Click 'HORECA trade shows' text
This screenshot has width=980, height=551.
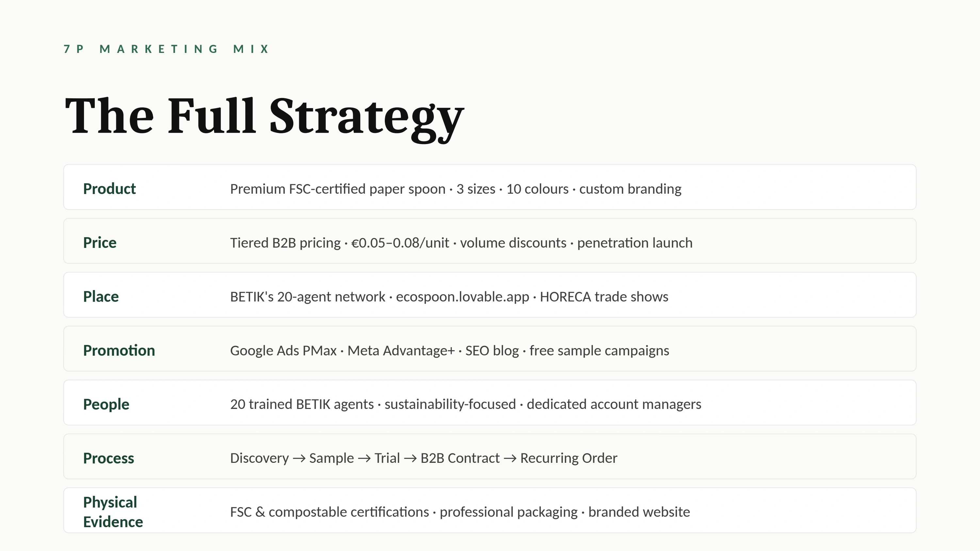pos(604,297)
